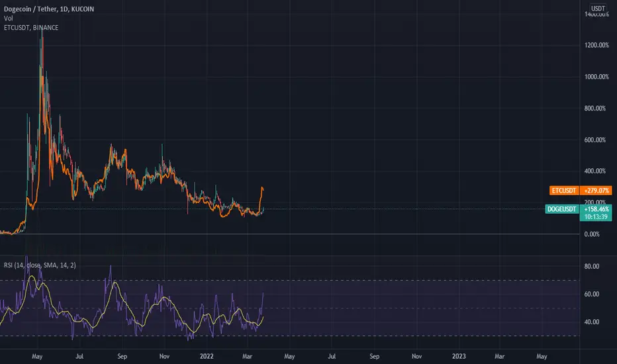Click the +279.07% ETCUSDT value label

tap(596, 191)
